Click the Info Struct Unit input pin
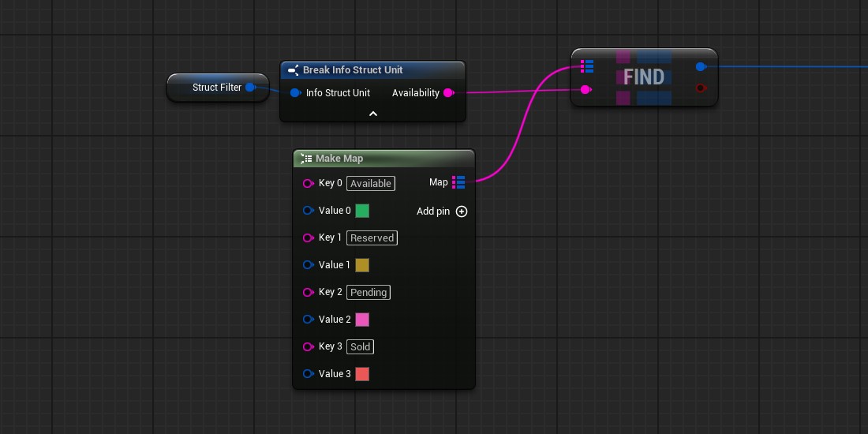Screen dimensions: 868x434 (295, 93)
